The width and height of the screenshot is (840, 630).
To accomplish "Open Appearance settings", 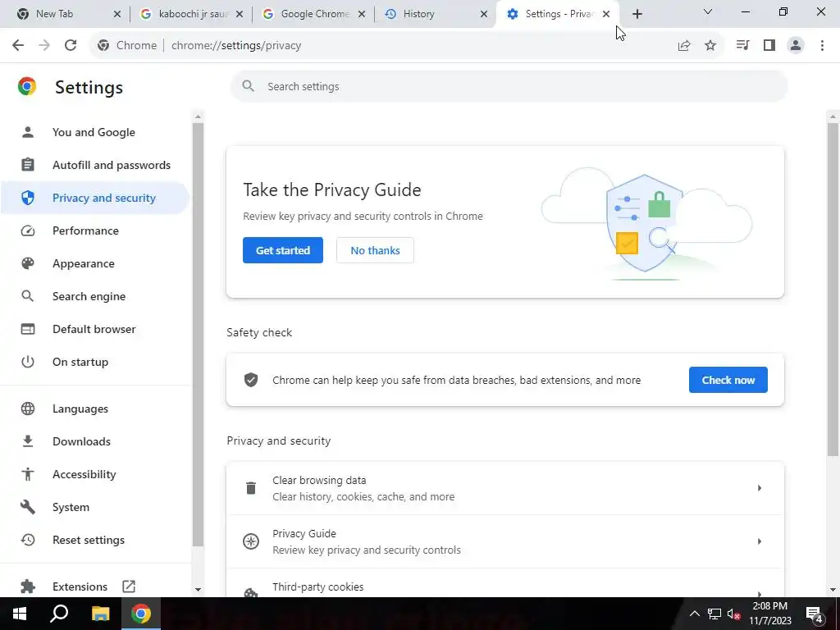I will click(94, 263).
